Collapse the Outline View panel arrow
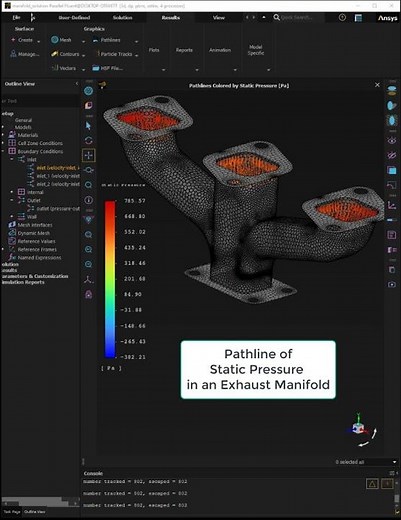 coord(77,84)
